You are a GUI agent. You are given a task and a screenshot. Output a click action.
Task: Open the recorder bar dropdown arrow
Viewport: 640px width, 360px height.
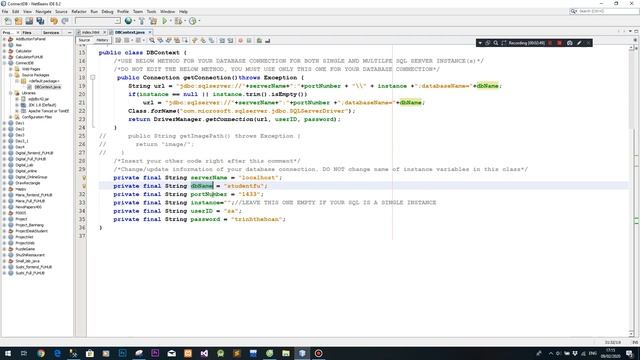tap(480, 43)
